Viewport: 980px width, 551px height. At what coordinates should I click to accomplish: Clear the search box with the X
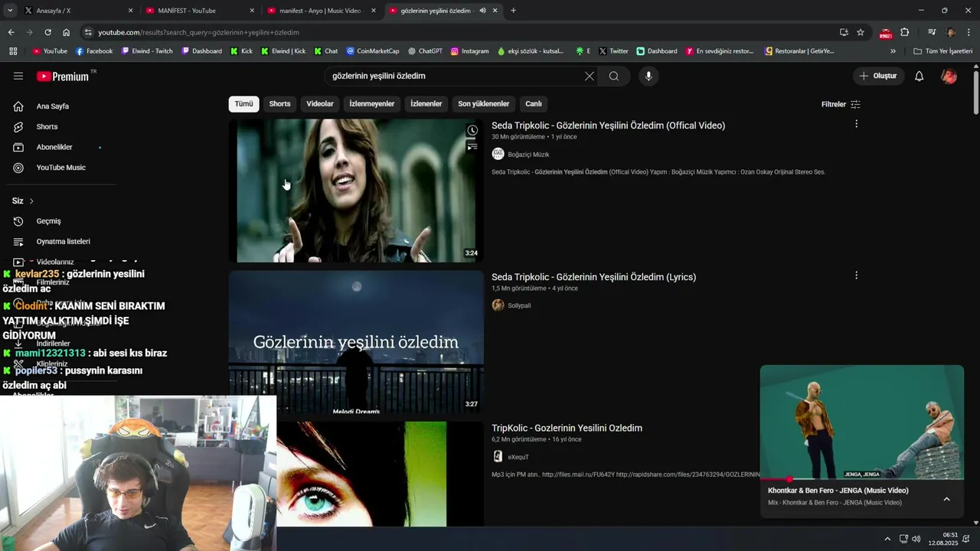click(590, 76)
